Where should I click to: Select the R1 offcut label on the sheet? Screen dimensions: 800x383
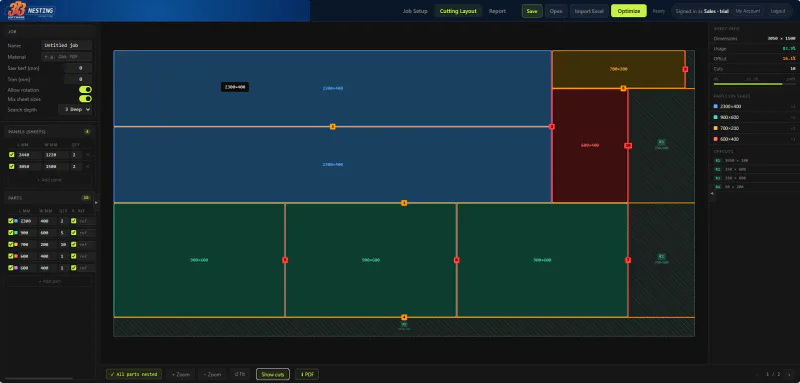point(404,324)
